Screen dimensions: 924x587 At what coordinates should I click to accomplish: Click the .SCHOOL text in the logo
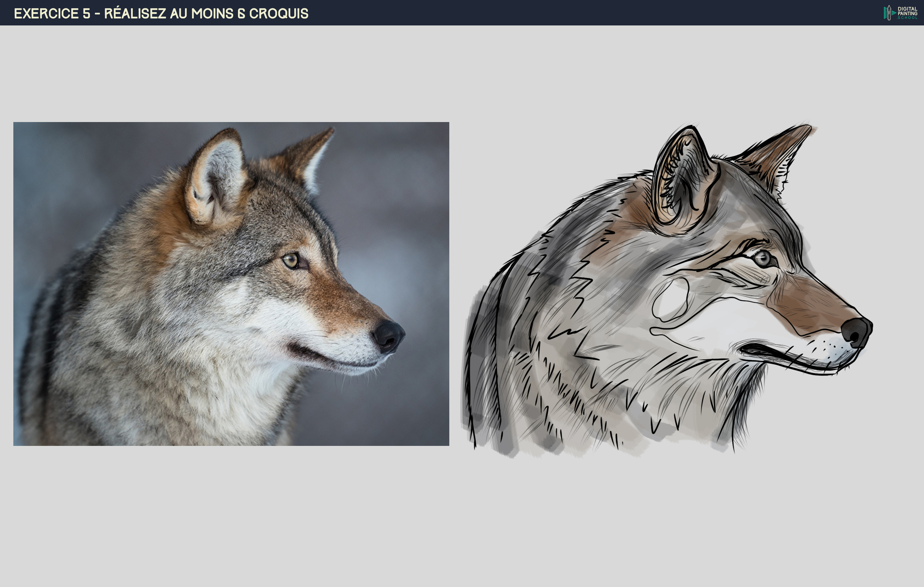pyautogui.click(x=907, y=18)
